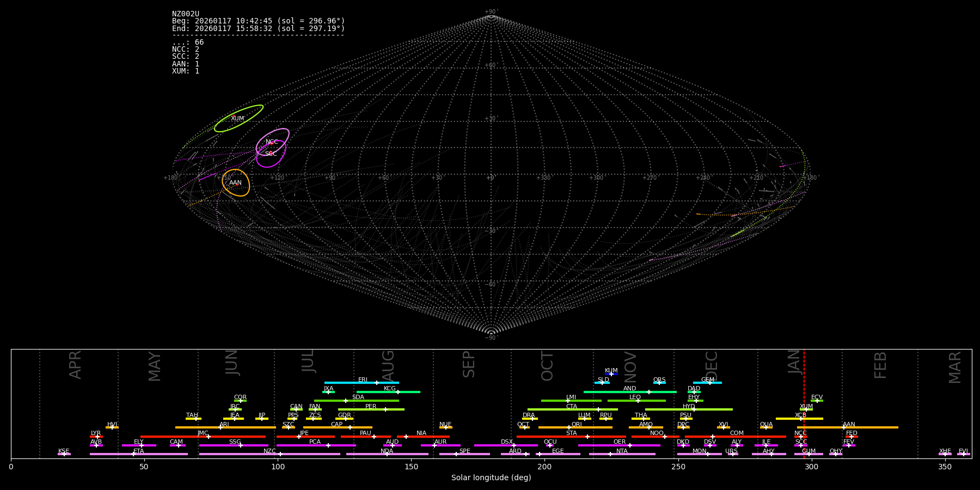
Task: Click the QUA shower label
Action: point(766,425)
